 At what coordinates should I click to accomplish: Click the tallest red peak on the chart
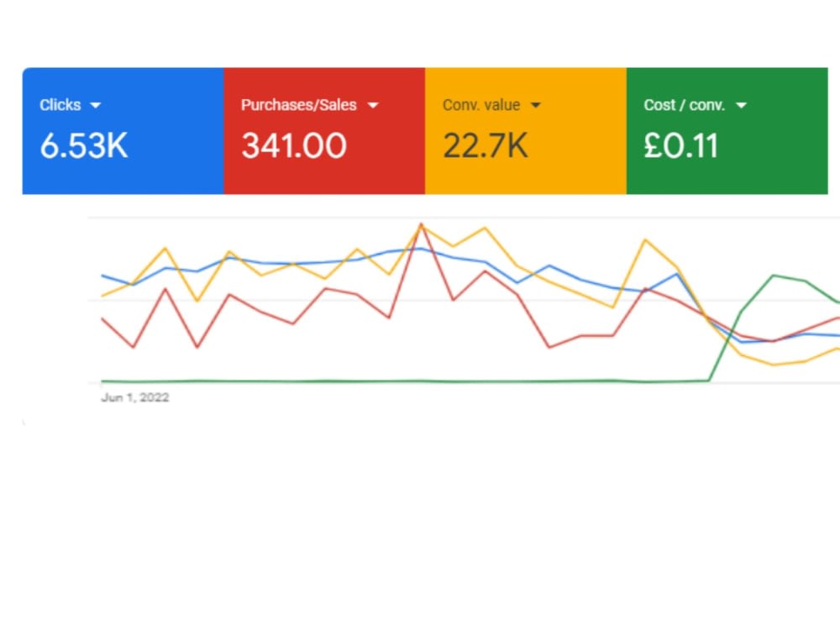click(422, 224)
